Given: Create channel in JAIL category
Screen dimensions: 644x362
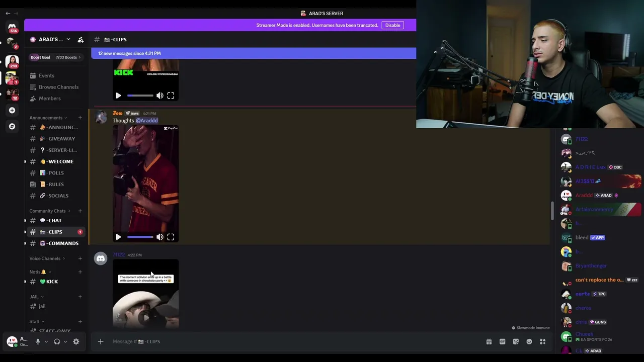Looking at the screenshot, I should pos(80,297).
